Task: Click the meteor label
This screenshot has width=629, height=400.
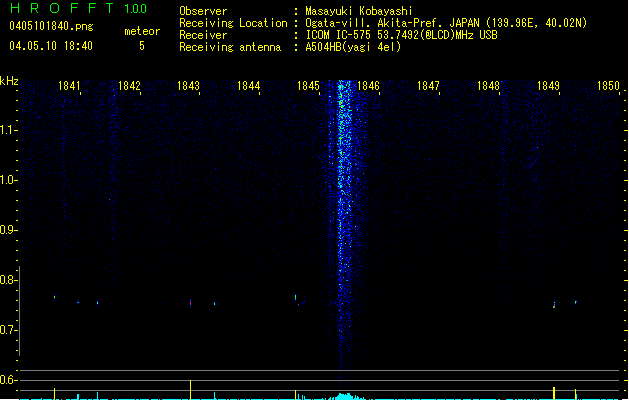Action: coord(142,31)
